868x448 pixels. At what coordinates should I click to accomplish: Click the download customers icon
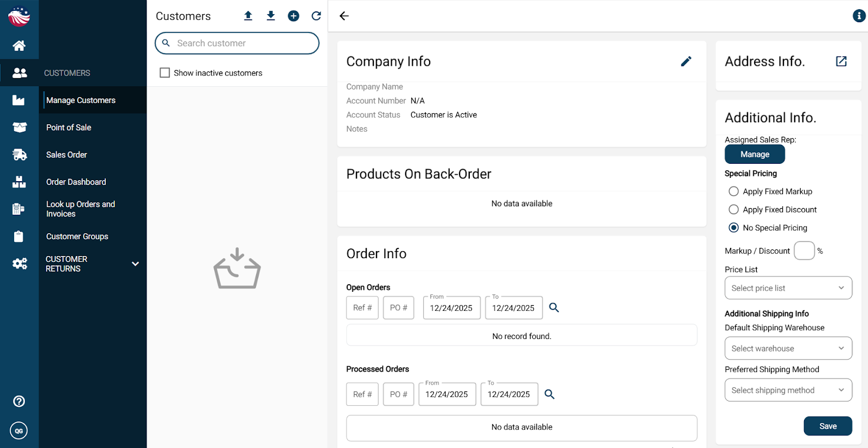[271, 16]
